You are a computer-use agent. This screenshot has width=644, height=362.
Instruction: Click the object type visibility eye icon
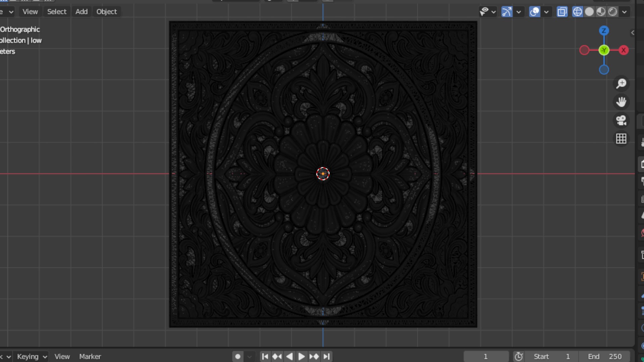click(x=484, y=12)
